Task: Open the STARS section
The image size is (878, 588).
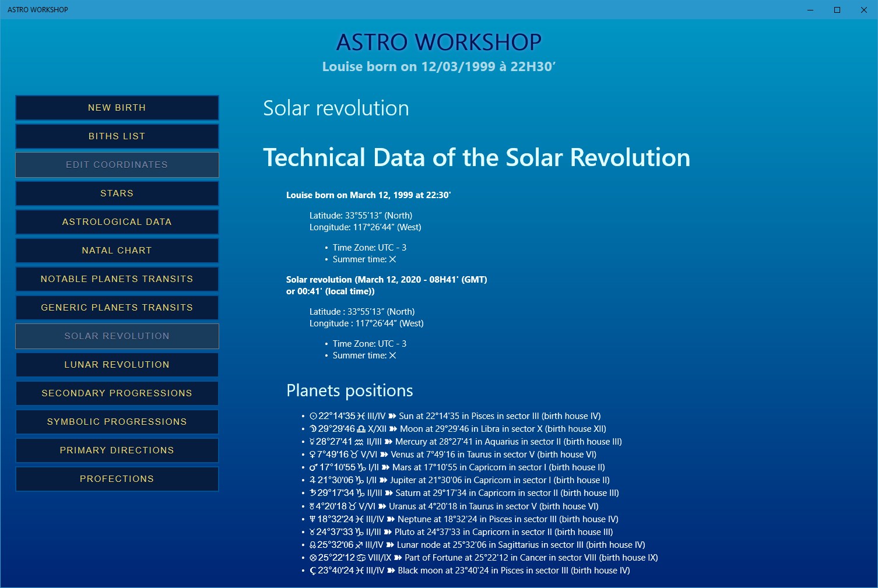Action: pyautogui.click(x=117, y=193)
